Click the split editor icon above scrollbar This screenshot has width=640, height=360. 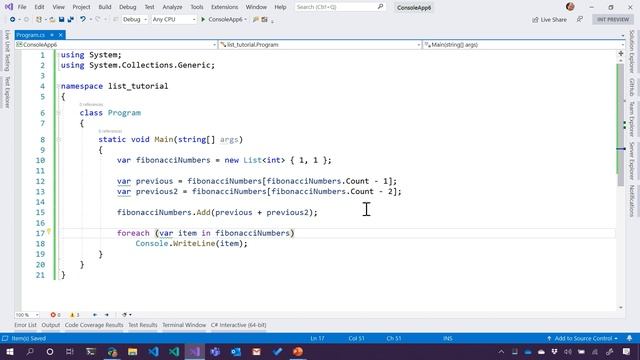621,53
